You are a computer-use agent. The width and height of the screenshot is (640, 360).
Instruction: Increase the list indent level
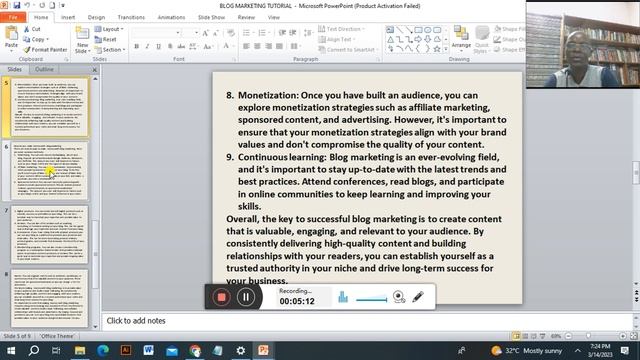click(293, 33)
